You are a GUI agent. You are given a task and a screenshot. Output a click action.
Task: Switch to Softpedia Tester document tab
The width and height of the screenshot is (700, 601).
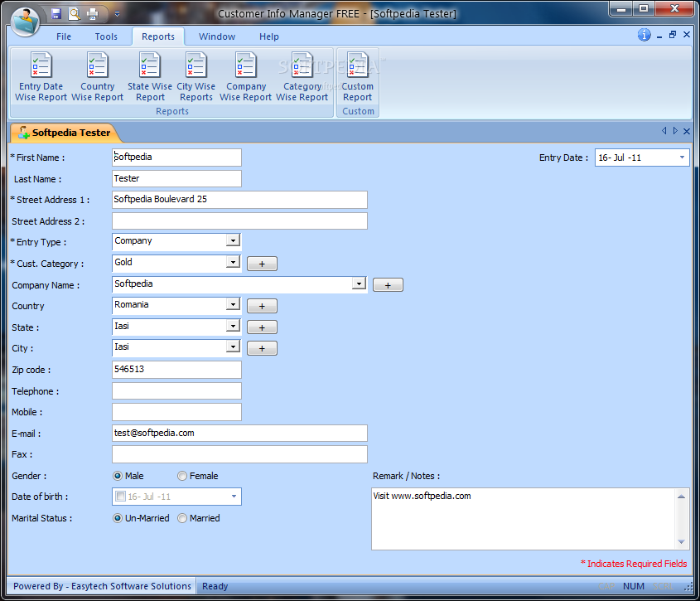(65, 133)
